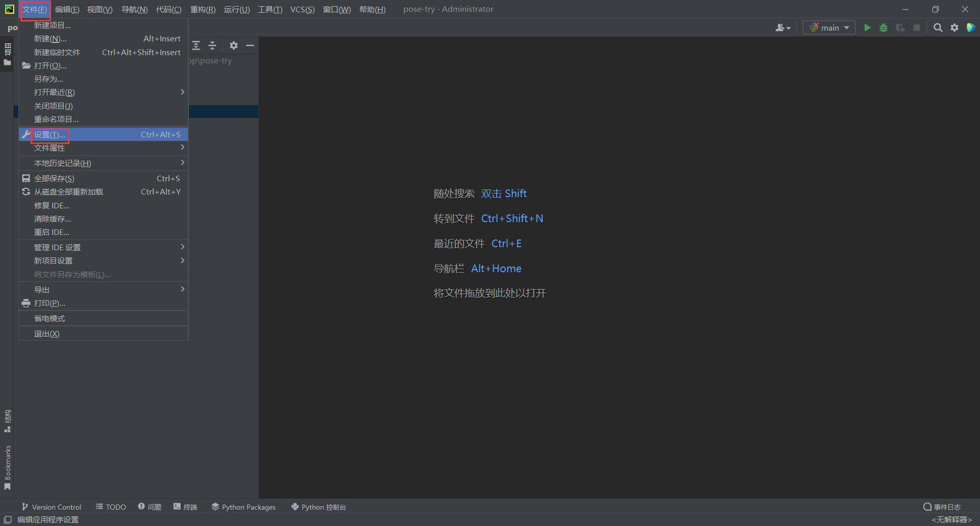Start debugging with the bug icon
The width and height of the screenshot is (980, 526).
pos(884,28)
